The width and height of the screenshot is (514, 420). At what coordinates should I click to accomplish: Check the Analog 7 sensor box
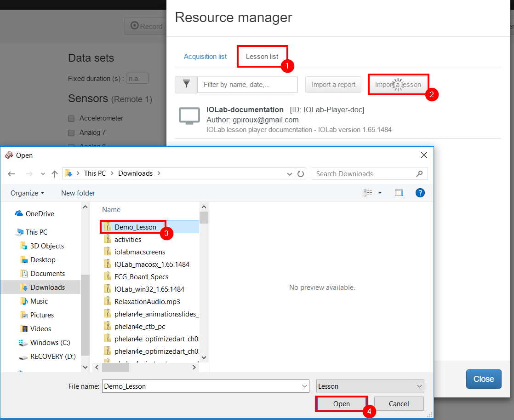coord(71,133)
